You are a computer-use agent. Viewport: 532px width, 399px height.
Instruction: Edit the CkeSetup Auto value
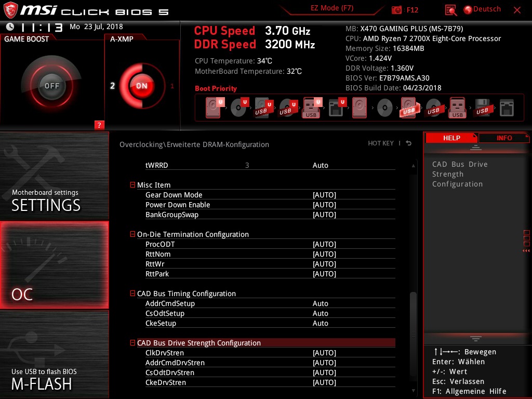pyautogui.click(x=320, y=323)
